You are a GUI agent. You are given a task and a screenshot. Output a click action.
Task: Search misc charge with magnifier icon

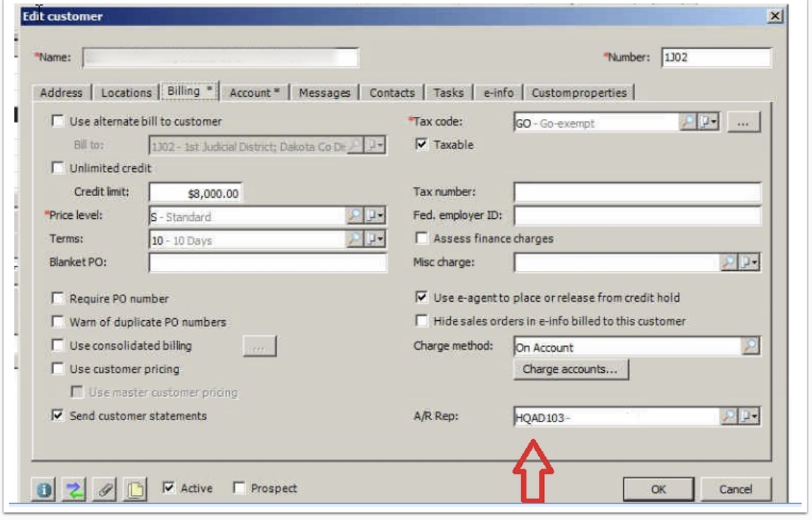pos(728,262)
